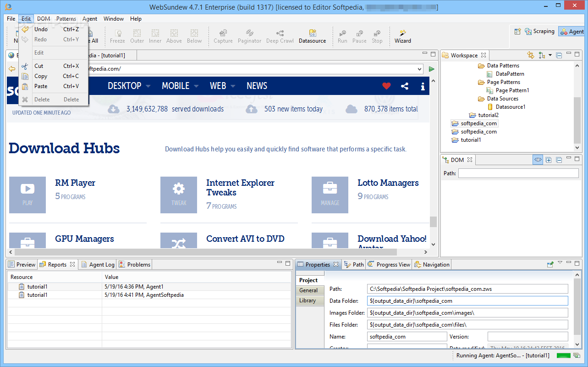
Task: Choose Undo from the Edit menu
Action: (53, 29)
